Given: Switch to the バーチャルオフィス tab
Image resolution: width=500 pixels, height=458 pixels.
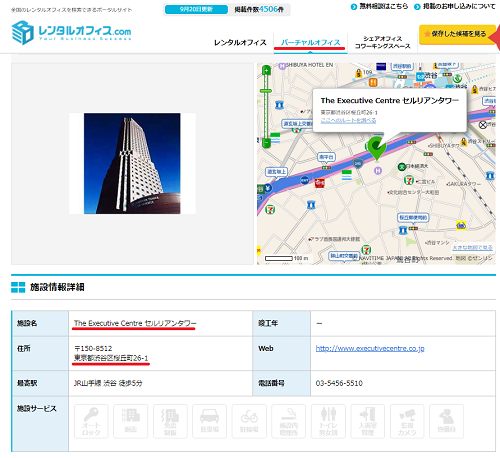Looking at the screenshot, I should click(310, 43).
